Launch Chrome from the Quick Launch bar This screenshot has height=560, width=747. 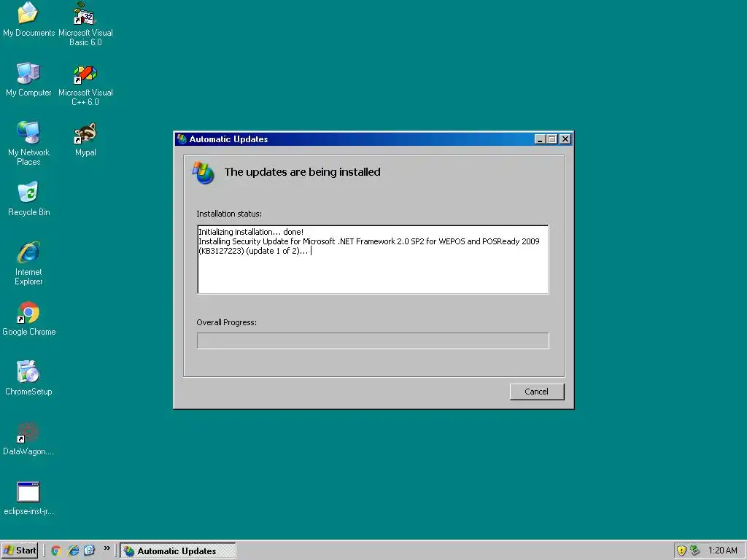55,551
